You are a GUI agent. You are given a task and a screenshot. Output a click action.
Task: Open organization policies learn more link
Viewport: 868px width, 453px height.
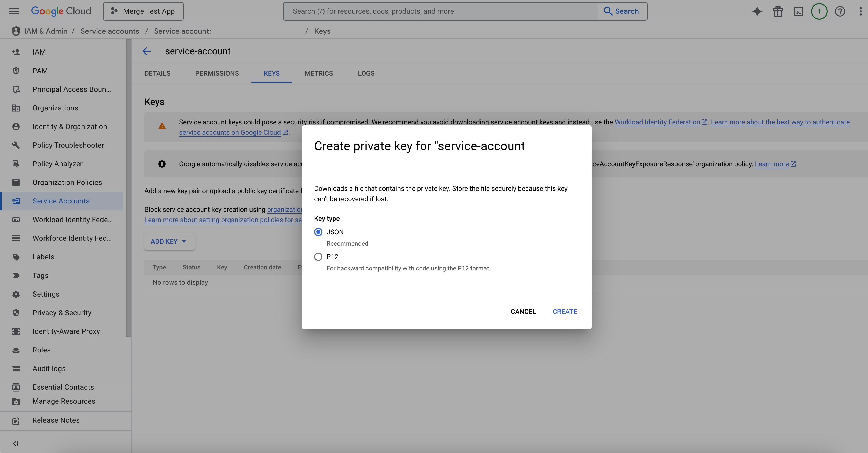point(223,220)
